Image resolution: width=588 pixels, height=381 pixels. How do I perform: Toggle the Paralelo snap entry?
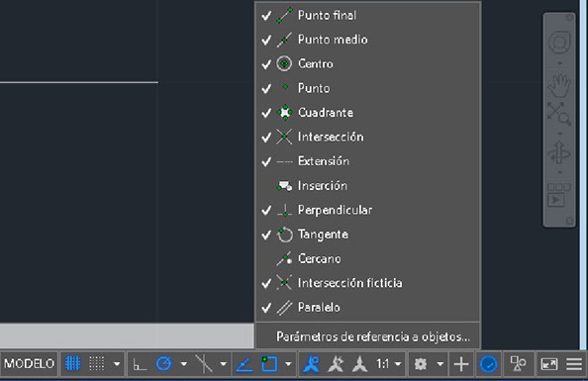click(367, 308)
